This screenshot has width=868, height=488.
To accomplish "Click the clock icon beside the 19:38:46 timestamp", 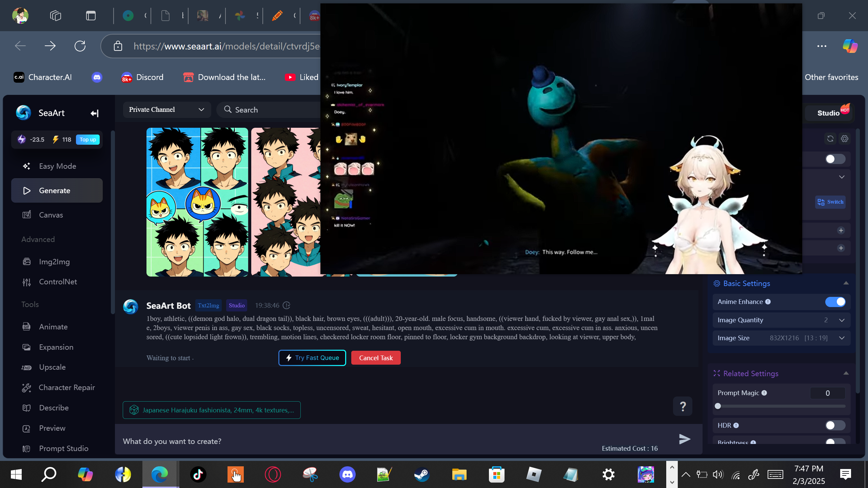I will click(x=287, y=305).
